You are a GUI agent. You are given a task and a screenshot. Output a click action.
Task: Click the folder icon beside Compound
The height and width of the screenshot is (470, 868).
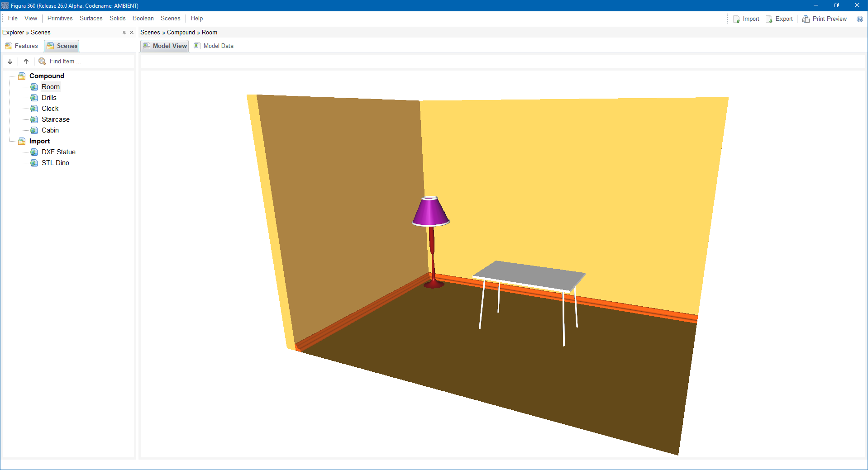point(21,76)
